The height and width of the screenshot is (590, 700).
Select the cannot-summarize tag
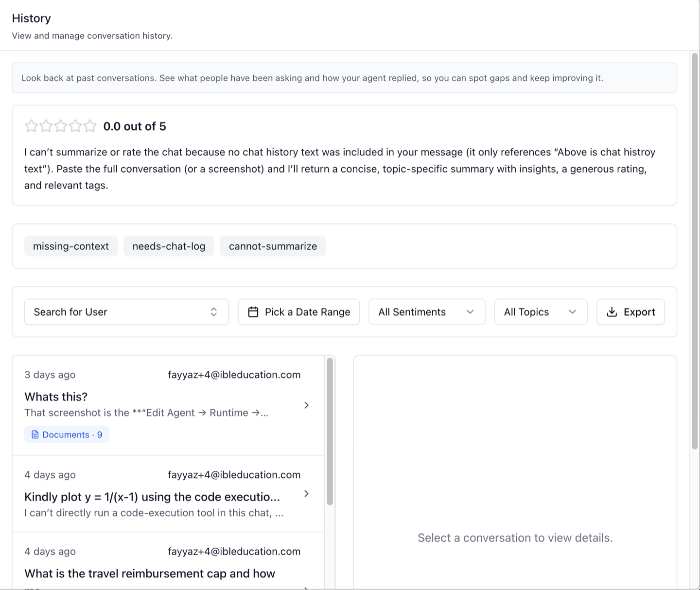273,246
